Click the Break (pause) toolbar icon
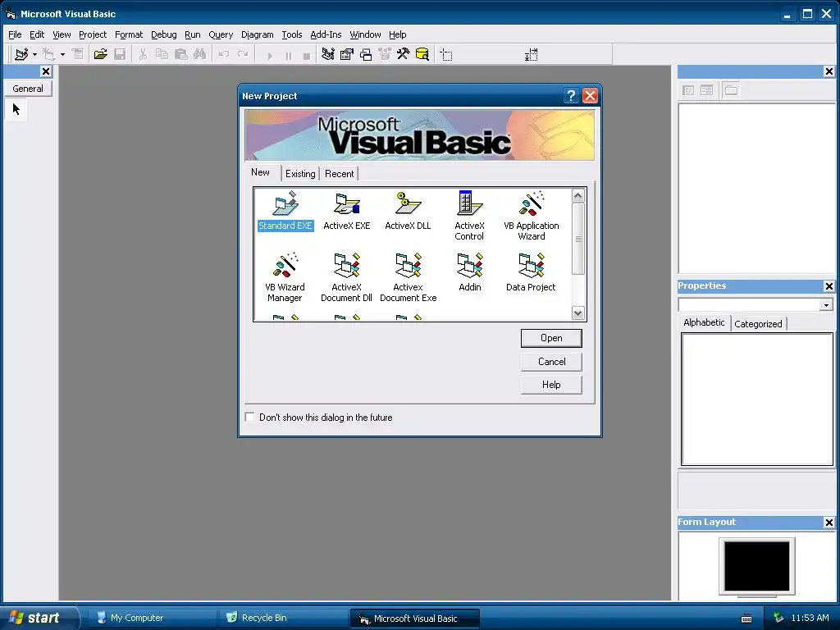This screenshot has width=840, height=630. (288, 55)
